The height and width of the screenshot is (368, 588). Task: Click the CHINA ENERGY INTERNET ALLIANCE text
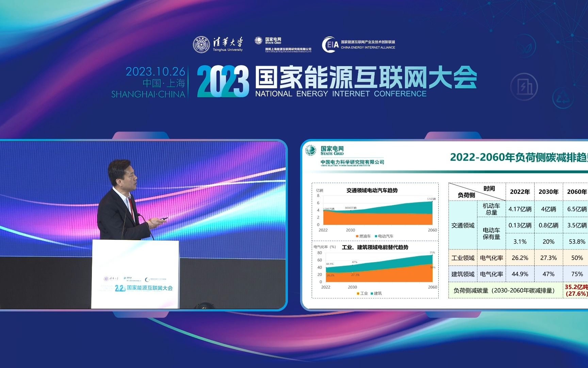click(368, 48)
